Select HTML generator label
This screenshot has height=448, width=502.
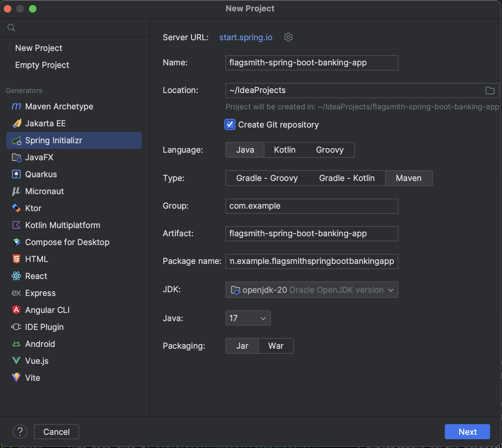[37, 259]
